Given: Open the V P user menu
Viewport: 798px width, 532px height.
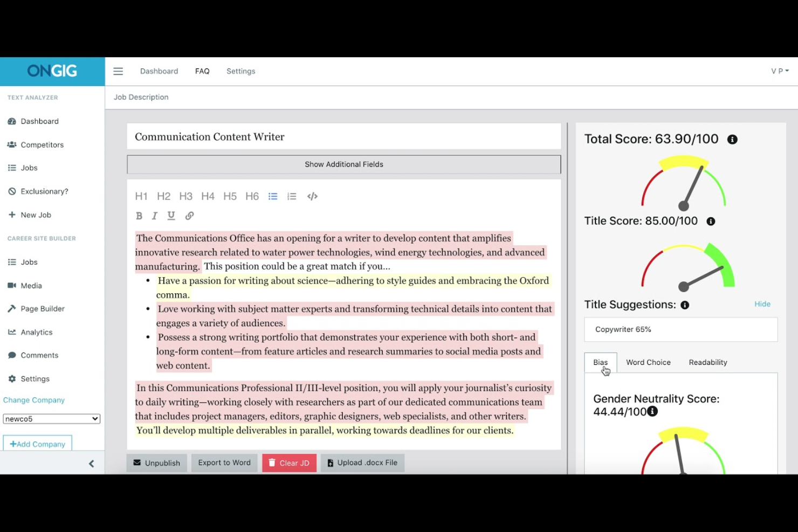Looking at the screenshot, I should pyautogui.click(x=779, y=71).
